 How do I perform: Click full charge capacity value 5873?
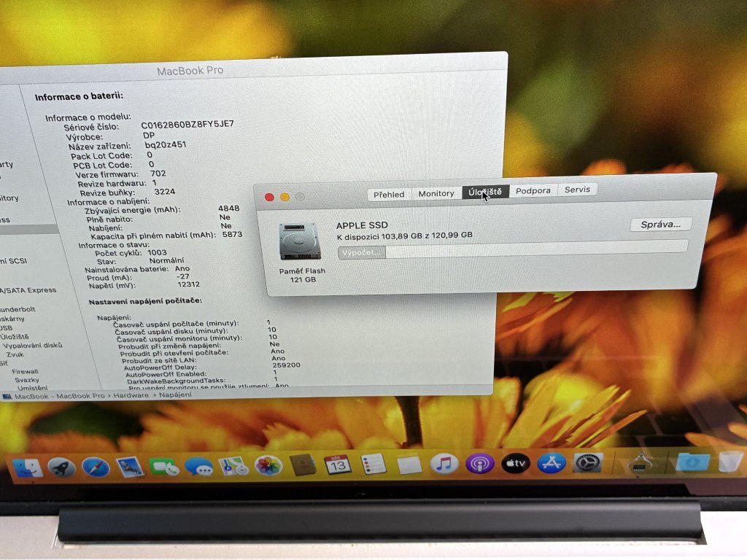[x=232, y=234]
